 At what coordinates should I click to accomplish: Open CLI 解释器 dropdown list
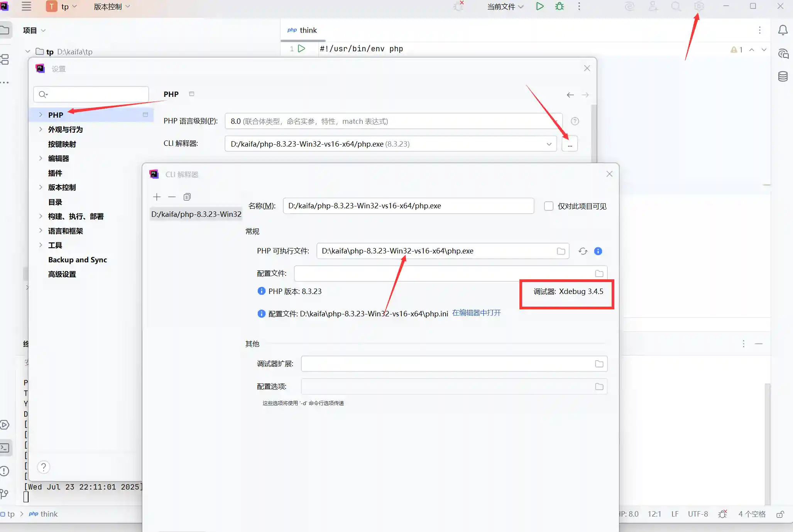549,144
